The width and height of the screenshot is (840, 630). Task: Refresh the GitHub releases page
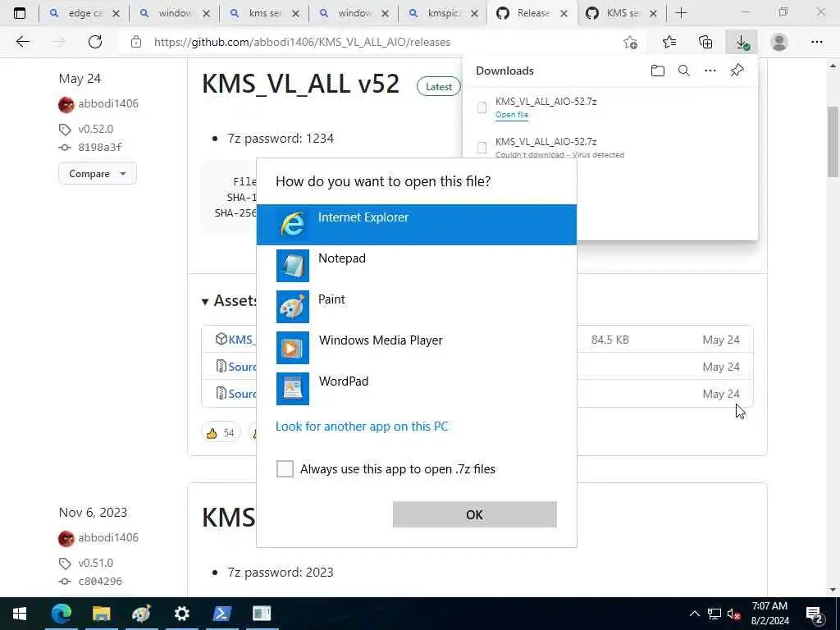(95, 42)
